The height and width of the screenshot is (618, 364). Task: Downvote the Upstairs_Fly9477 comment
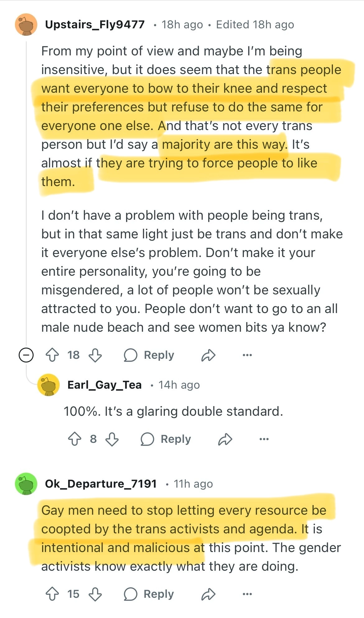pos(95,355)
